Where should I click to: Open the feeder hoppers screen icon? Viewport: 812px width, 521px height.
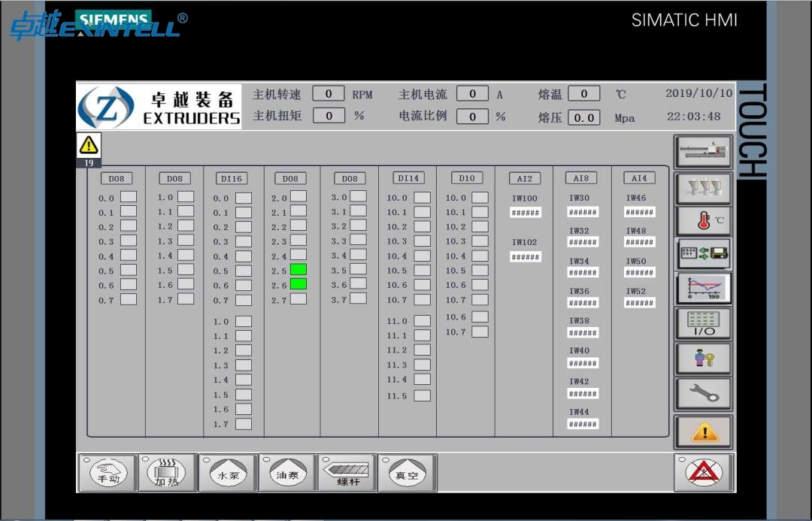click(703, 188)
